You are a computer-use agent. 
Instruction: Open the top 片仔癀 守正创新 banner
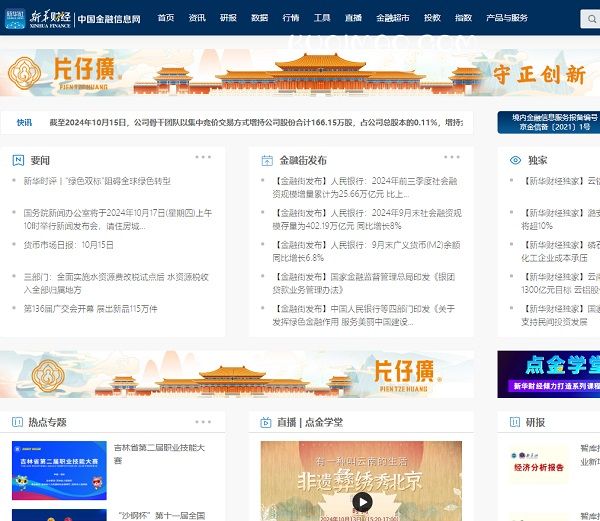(x=300, y=72)
